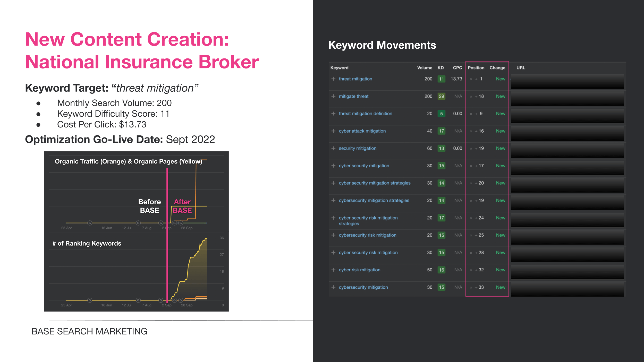
Task: Click the 'BASE SEARCH MARKETING' footer text
Action: 89,331
